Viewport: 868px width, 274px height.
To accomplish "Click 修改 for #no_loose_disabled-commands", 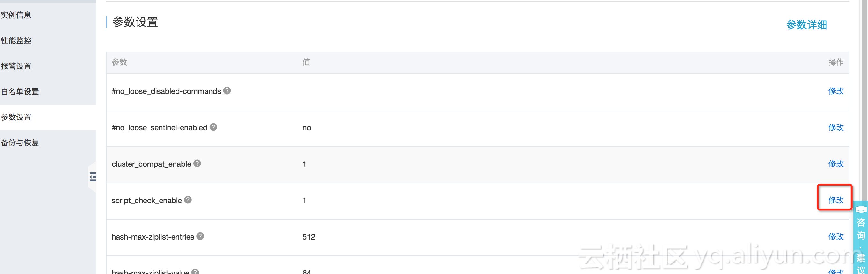I will (x=836, y=91).
